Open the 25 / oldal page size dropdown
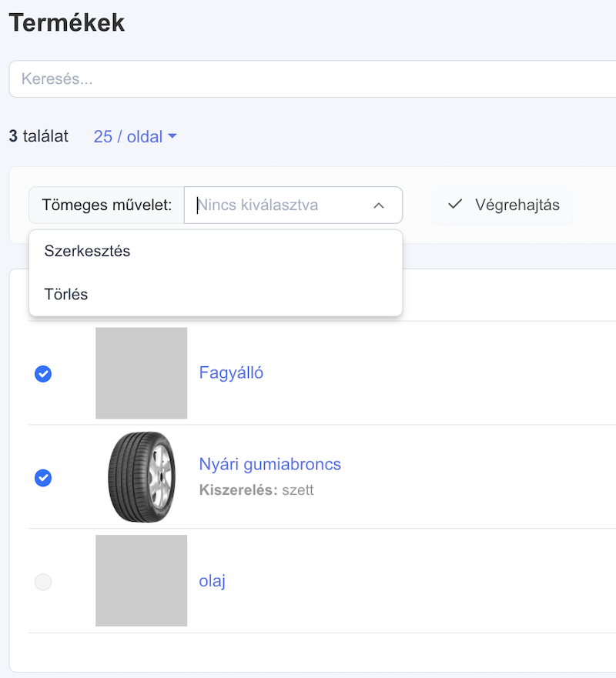The image size is (616, 678). (x=135, y=137)
